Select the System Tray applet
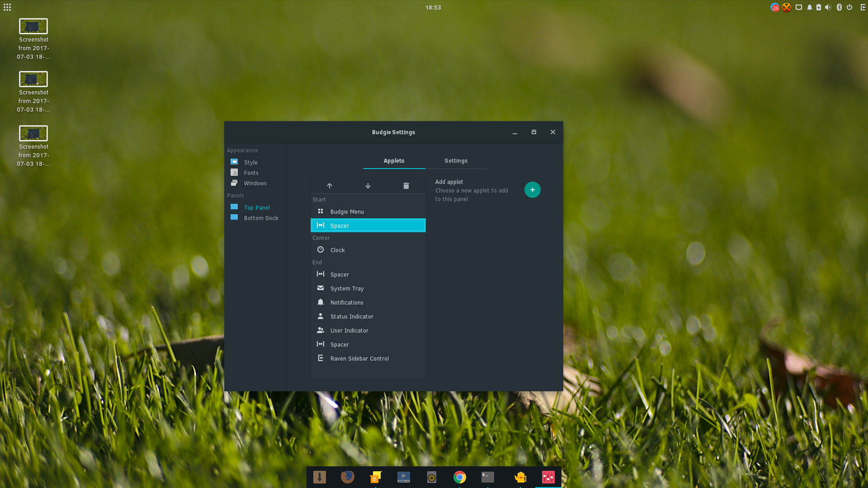Viewport: 868px width, 488px height. (x=368, y=288)
